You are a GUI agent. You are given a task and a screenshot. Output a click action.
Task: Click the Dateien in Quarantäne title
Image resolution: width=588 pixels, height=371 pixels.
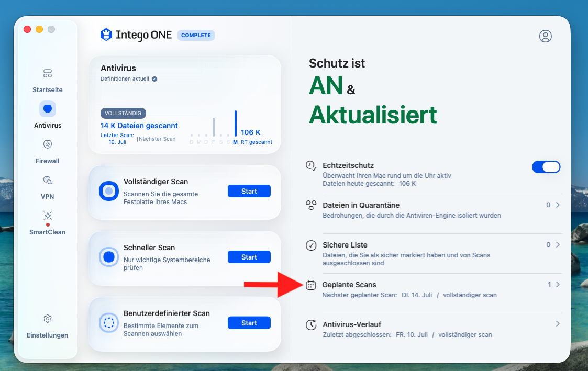coord(361,205)
